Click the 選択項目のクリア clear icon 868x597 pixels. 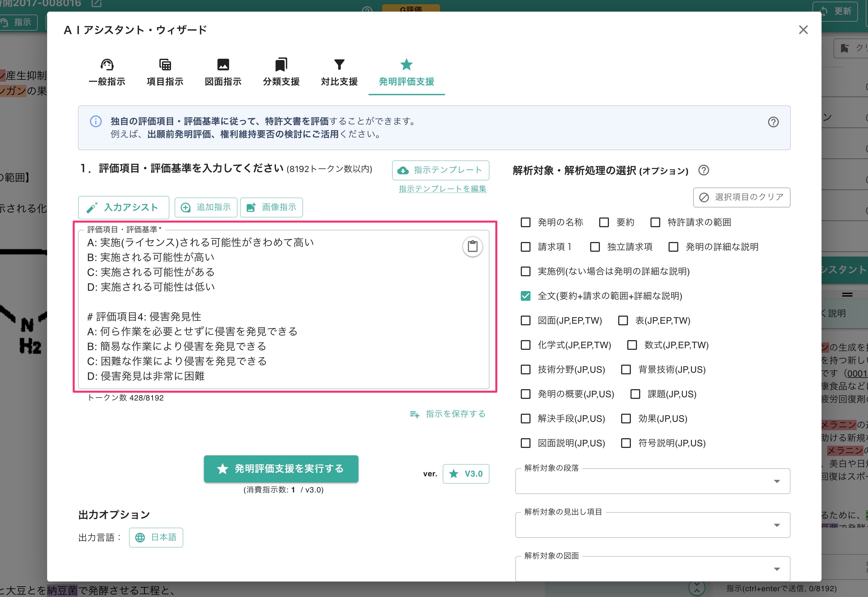[705, 197]
